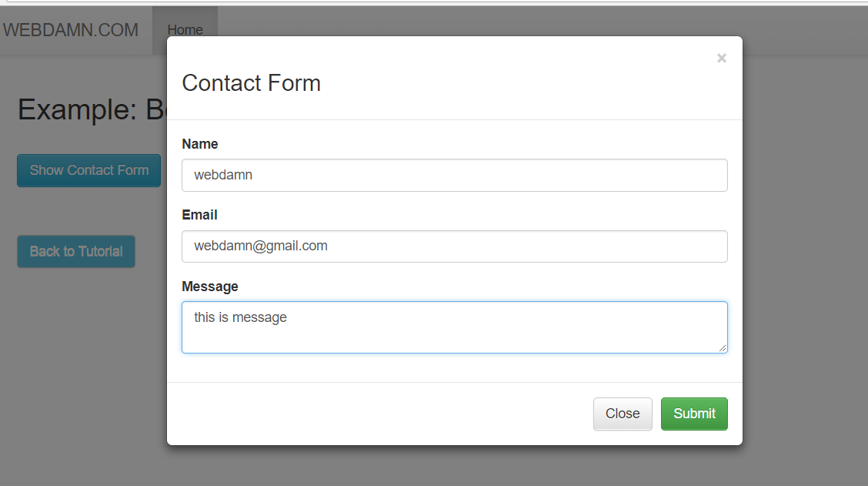Image resolution: width=868 pixels, height=486 pixels.
Task: Click the Show Contact Form button
Action: click(89, 171)
